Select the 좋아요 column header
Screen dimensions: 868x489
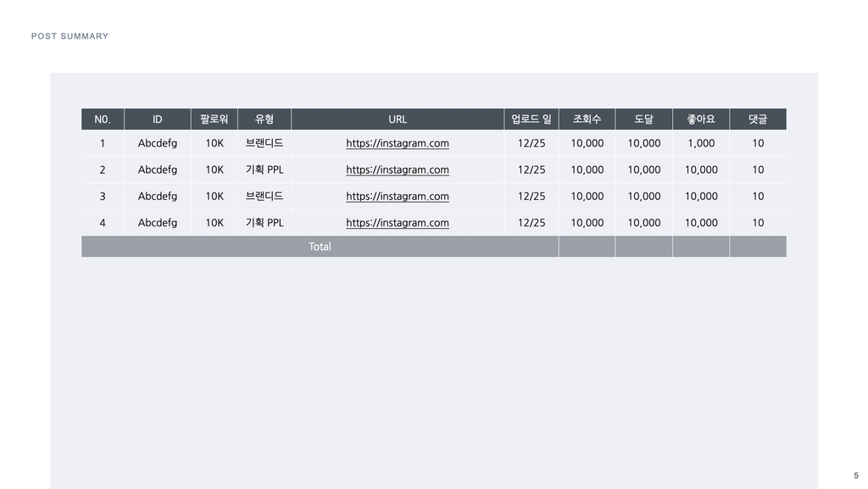pyautogui.click(x=701, y=119)
